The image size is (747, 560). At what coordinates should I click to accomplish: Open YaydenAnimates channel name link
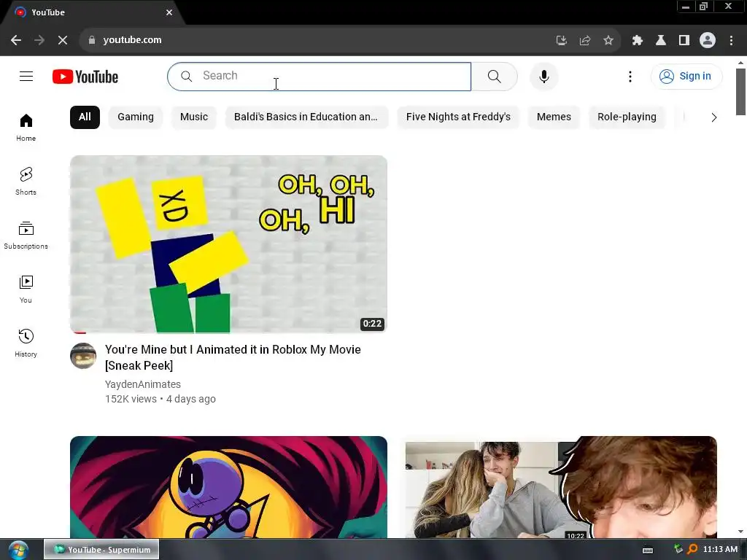pyautogui.click(x=143, y=384)
